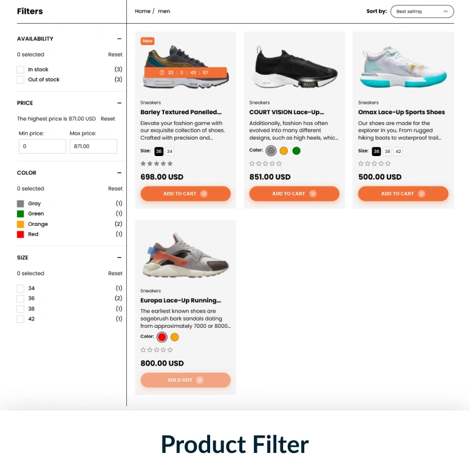
Task: Click the Max price input field
Action: [93, 146]
